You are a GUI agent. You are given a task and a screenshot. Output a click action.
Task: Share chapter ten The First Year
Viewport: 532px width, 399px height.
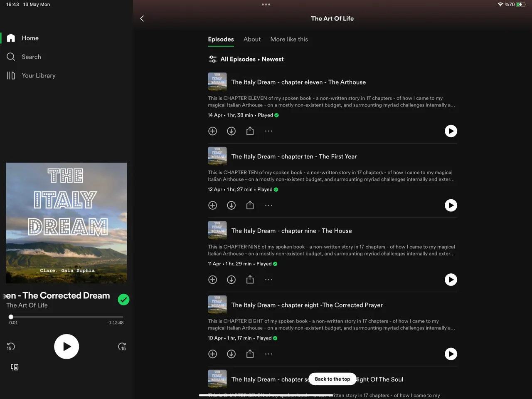250,205
